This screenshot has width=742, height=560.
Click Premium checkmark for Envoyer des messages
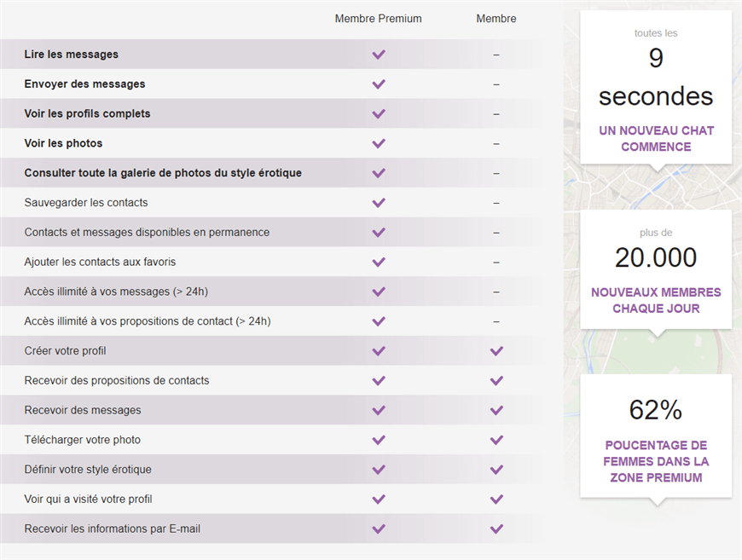click(x=379, y=84)
